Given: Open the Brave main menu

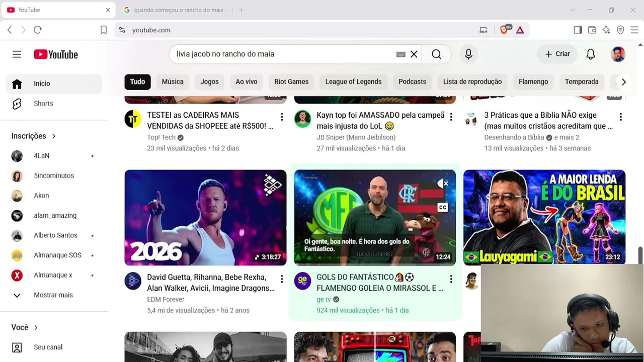Looking at the screenshot, I should coord(634,30).
